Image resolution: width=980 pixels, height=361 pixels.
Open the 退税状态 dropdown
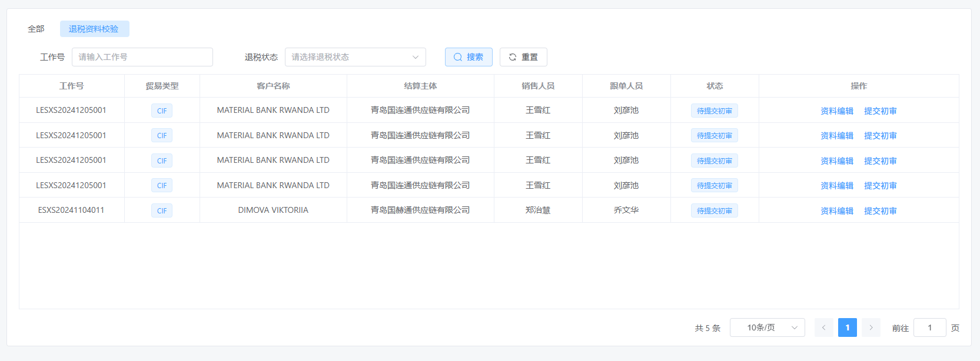(x=355, y=57)
